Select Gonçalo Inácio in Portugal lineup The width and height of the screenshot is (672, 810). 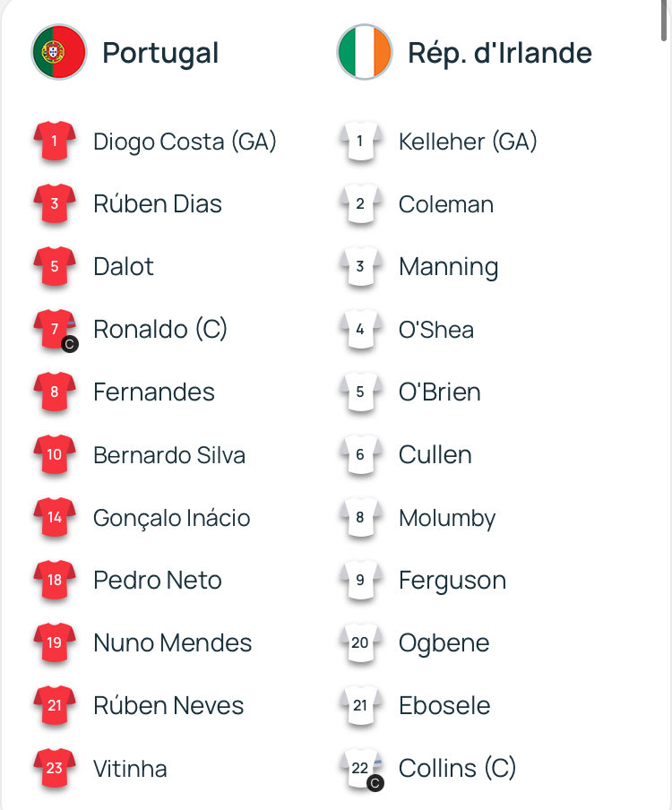pos(172,518)
